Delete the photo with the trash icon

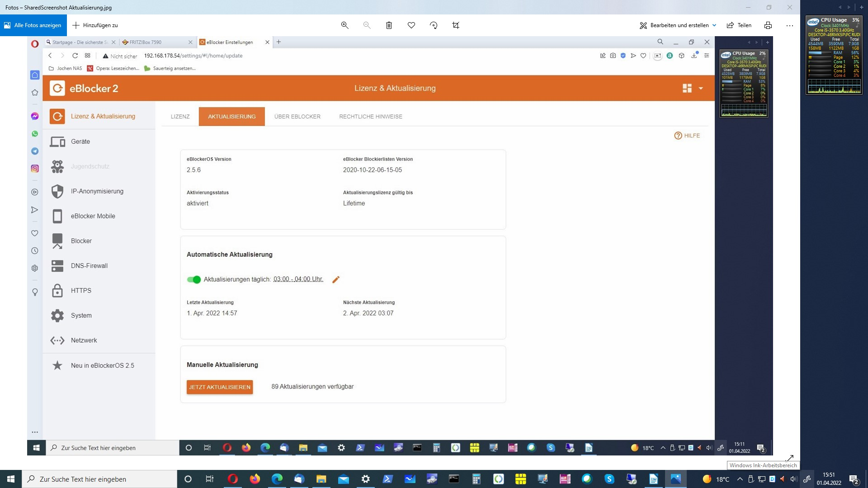tap(389, 25)
